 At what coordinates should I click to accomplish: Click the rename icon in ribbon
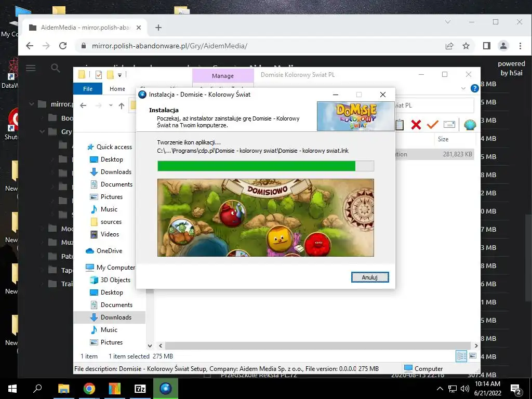[x=449, y=125]
